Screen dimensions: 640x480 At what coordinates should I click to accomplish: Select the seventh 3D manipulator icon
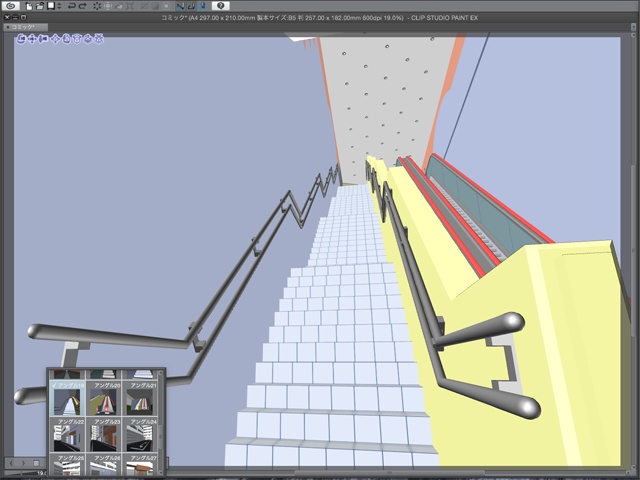point(87,39)
